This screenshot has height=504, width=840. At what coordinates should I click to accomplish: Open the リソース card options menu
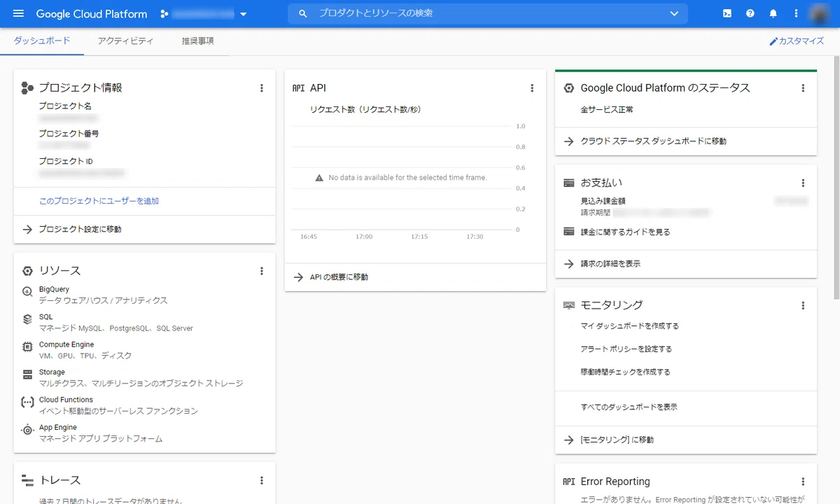[262, 271]
